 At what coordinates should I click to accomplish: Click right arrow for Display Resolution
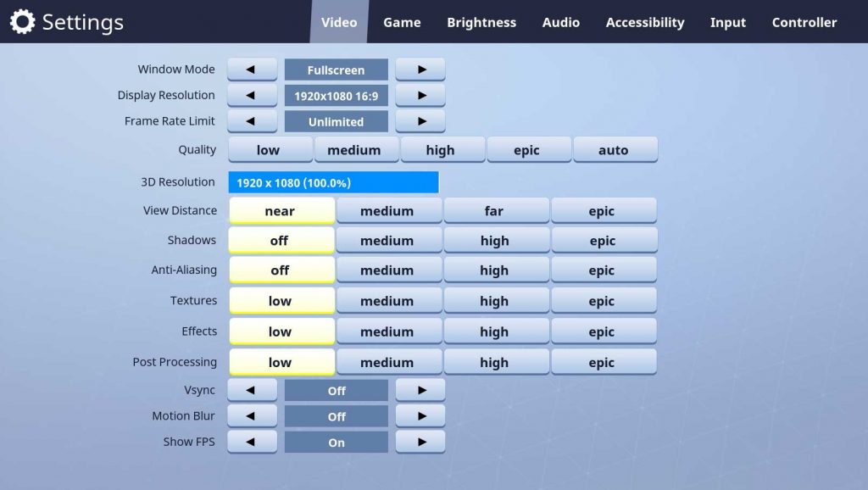click(420, 95)
